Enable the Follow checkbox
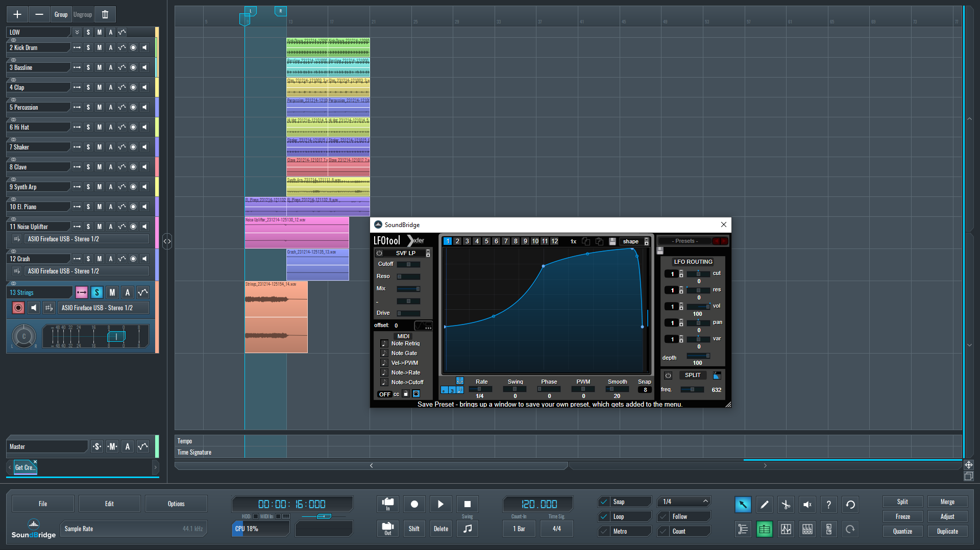This screenshot has height=550, width=980. 664,517
